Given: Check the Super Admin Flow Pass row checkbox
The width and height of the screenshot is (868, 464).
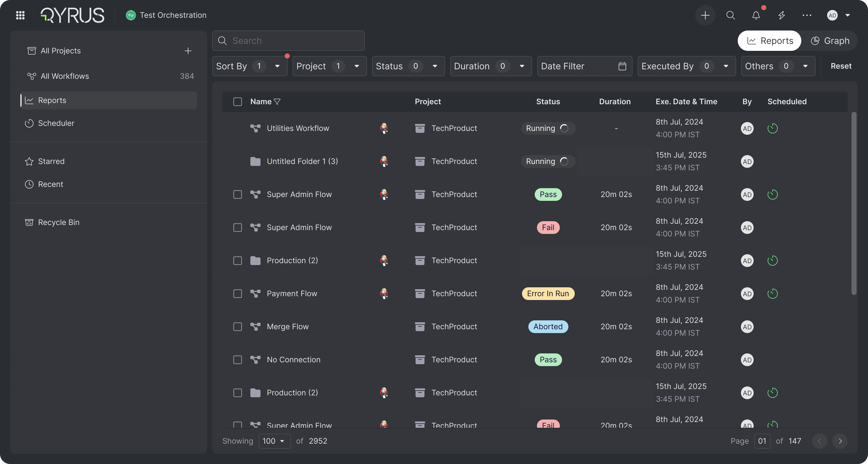Looking at the screenshot, I should tap(238, 194).
